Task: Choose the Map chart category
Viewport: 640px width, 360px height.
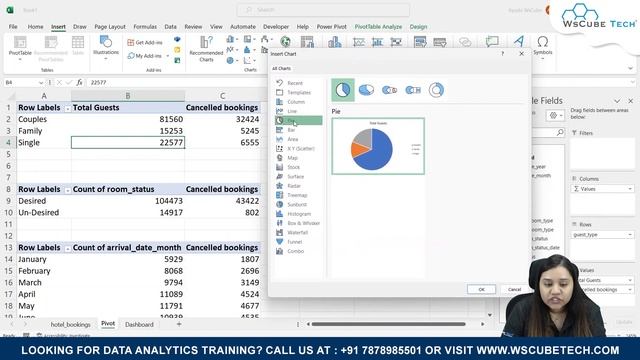Action: 292,158
